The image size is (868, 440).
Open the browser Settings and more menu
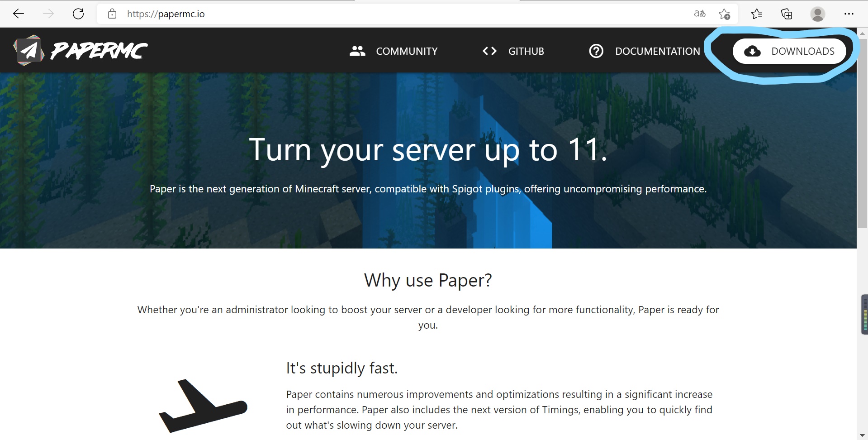point(849,14)
